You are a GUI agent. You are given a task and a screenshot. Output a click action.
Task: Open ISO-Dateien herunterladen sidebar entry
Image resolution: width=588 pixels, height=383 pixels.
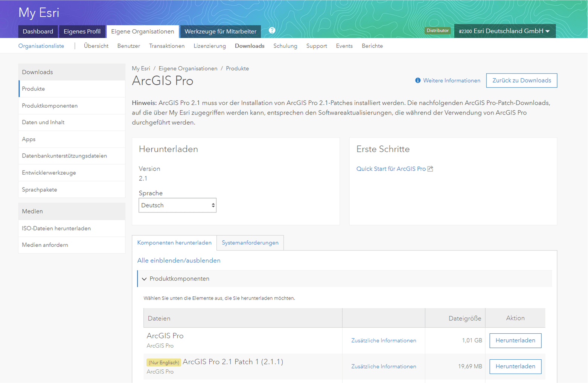[72, 228]
